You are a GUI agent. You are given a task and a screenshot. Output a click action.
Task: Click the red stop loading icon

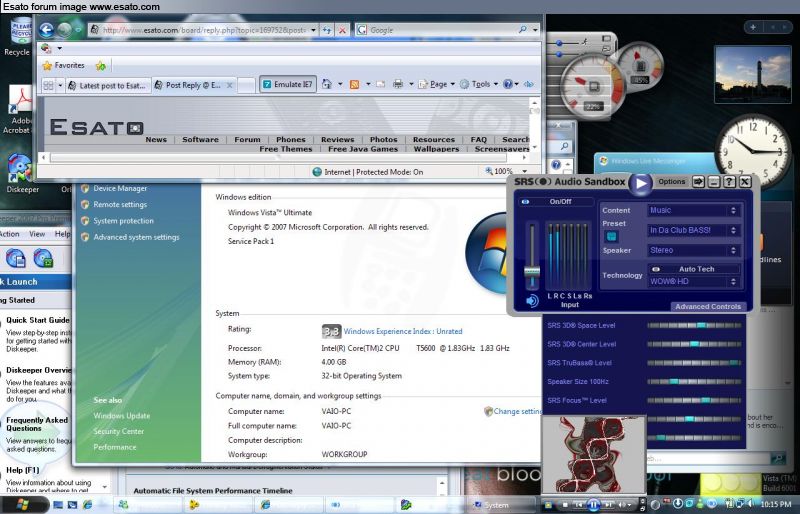(x=342, y=30)
